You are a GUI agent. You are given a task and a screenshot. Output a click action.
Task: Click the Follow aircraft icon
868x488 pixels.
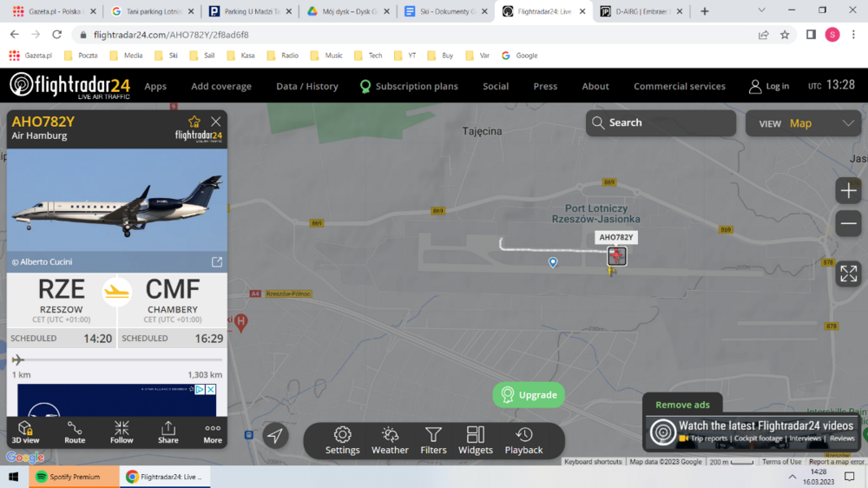(x=122, y=432)
